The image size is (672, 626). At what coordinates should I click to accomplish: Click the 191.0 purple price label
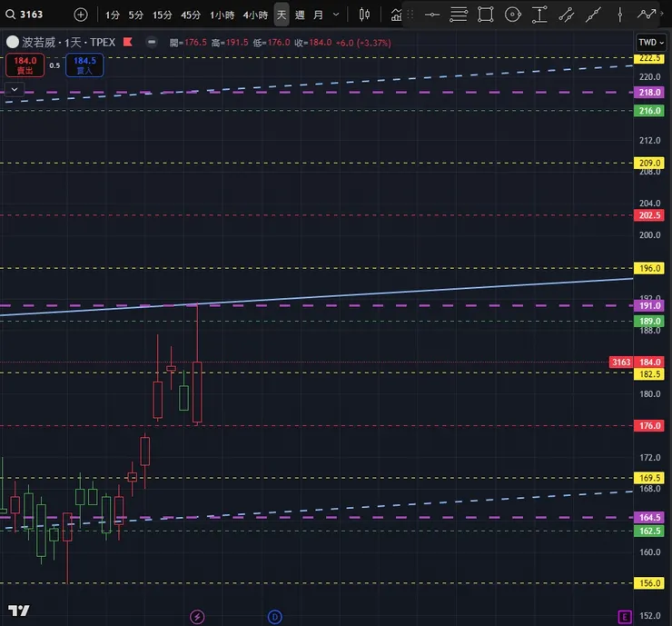[x=649, y=305]
